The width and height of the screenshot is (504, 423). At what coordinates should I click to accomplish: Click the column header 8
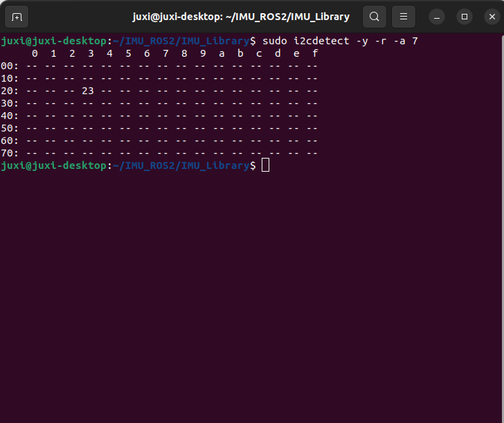point(184,53)
